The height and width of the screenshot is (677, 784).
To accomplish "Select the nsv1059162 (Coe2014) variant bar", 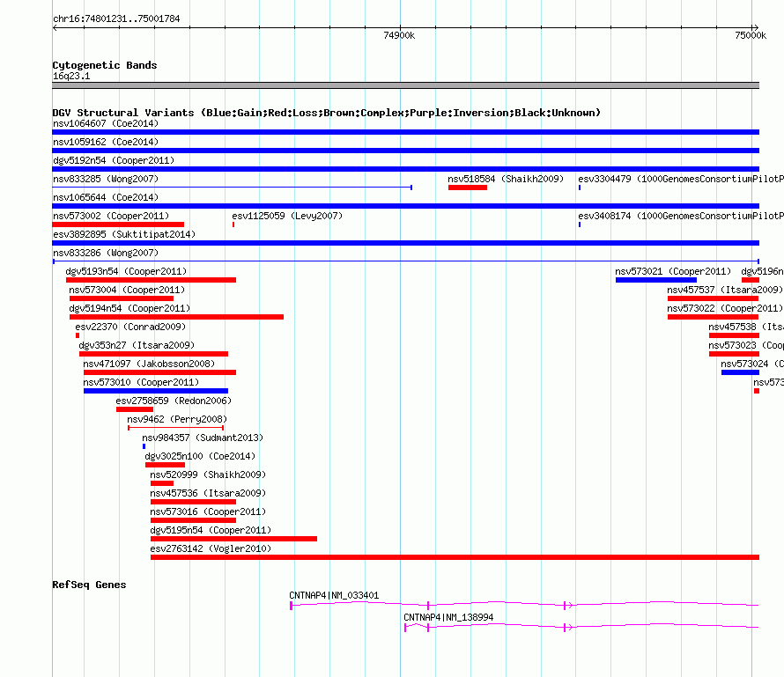I will 405,151.
